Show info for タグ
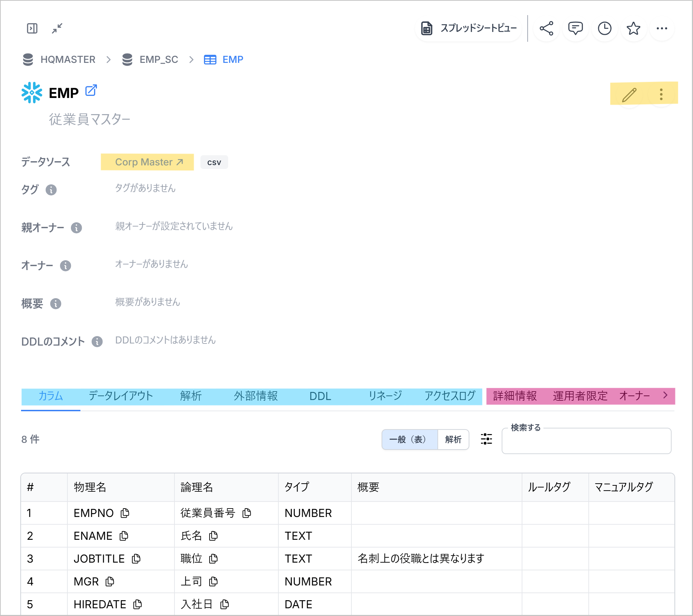Screen dimensions: 693x616 tap(51, 190)
